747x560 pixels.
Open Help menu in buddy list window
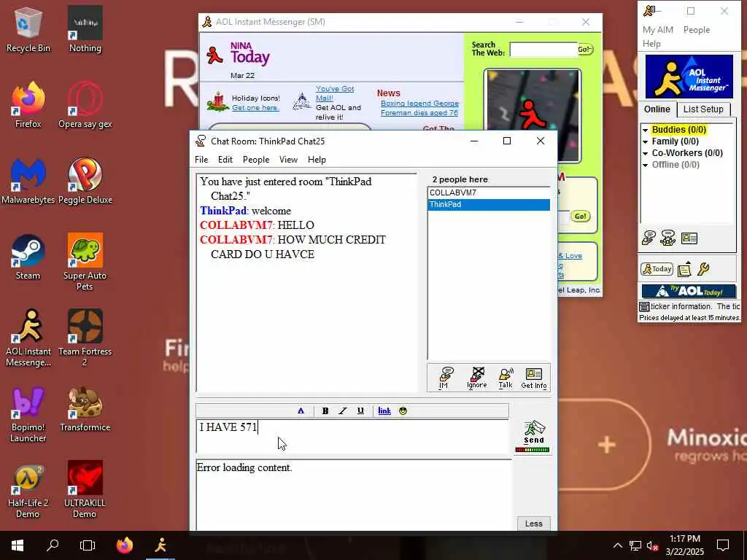click(651, 43)
